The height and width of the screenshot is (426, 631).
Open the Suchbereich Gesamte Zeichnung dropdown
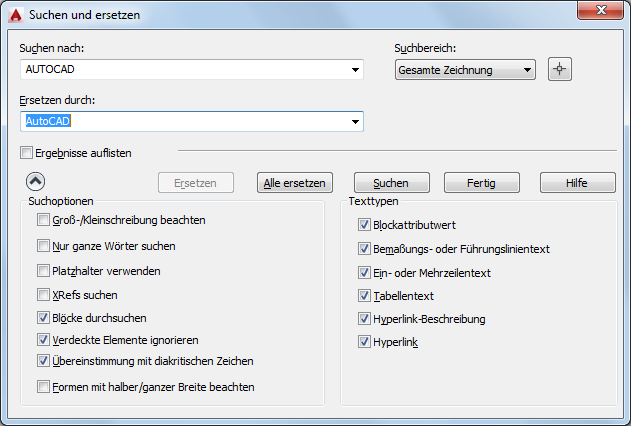coord(465,70)
